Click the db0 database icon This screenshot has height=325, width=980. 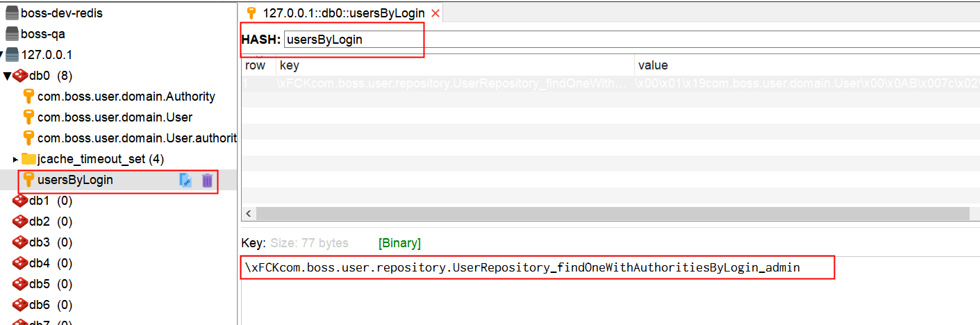tap(20, 76)
